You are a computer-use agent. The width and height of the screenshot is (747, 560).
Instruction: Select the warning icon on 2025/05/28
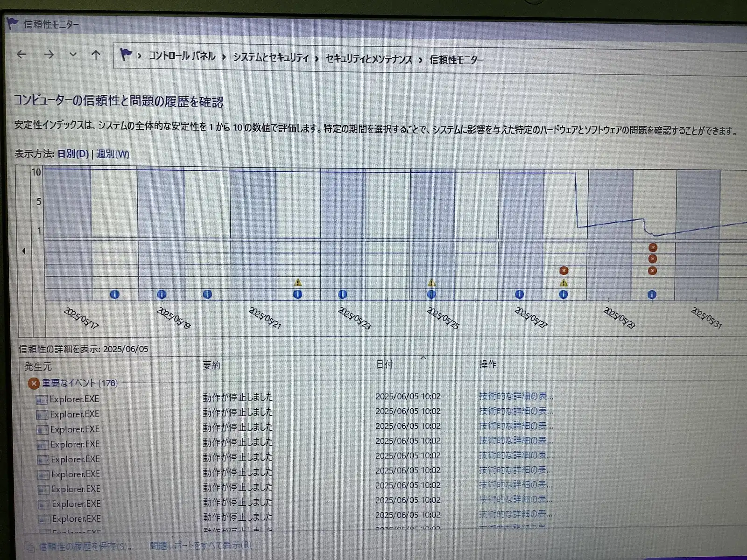(x=564, y=282)
